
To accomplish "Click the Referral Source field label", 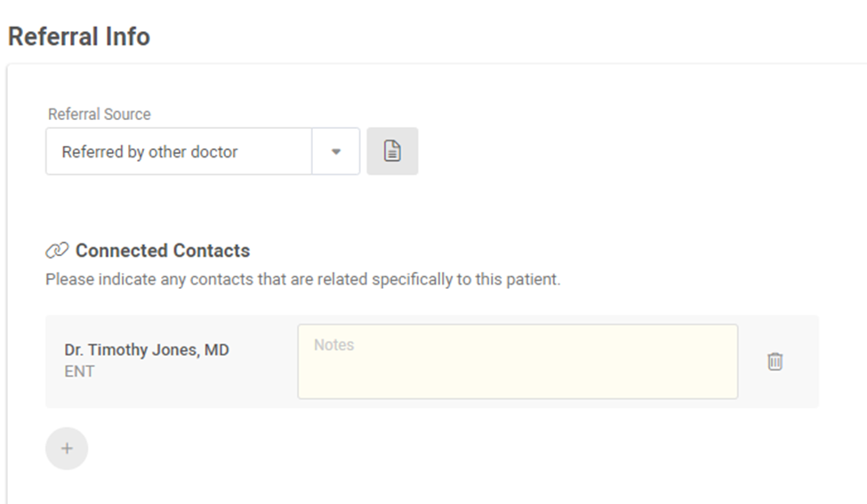I will [x=99, y=114].
